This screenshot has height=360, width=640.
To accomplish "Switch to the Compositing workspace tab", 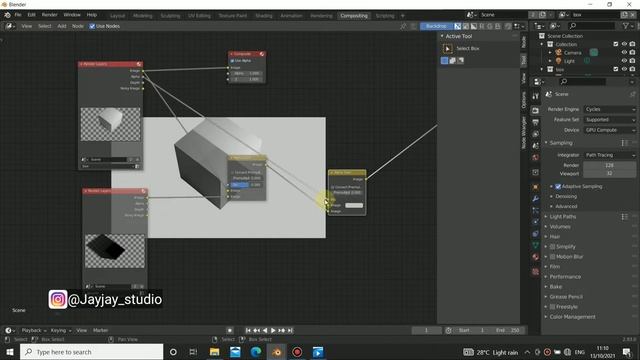I will 354,16.
